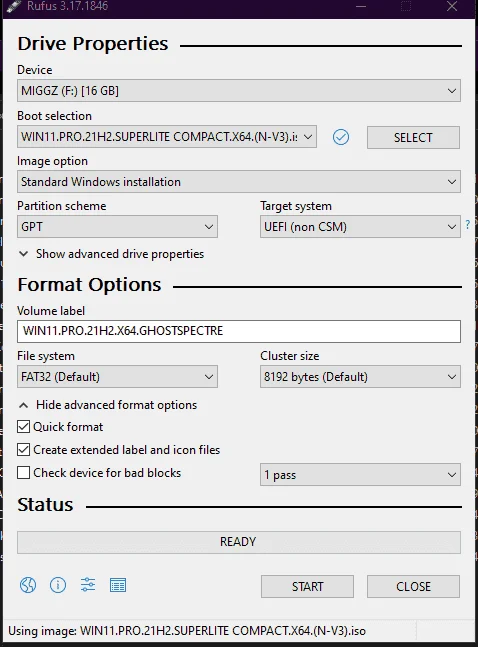This screenshot has width=478, height=647.
Task: Toggle Create extended label and icon files
Action: coord(24,450)
